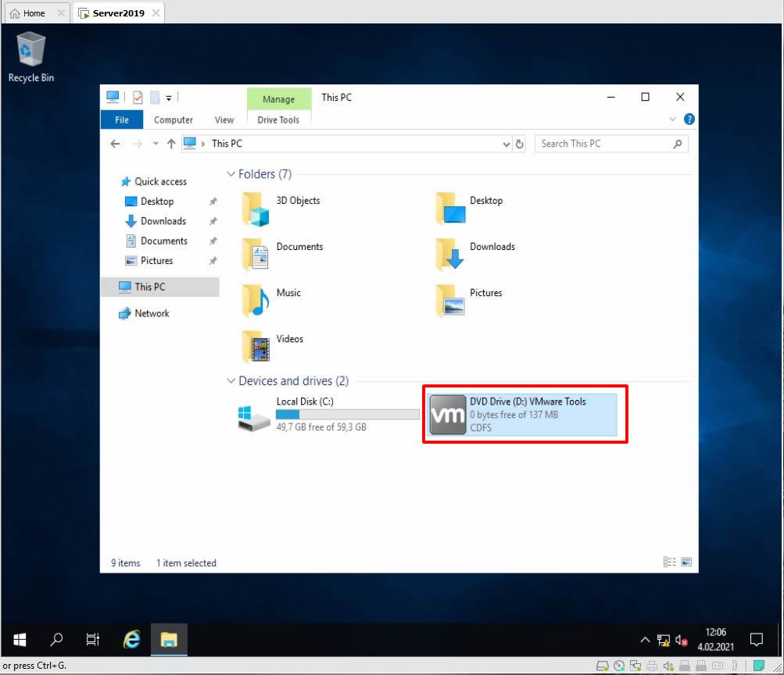784x675 pixels.
Task: Open taskbar Search
Action: pos(56,640)
